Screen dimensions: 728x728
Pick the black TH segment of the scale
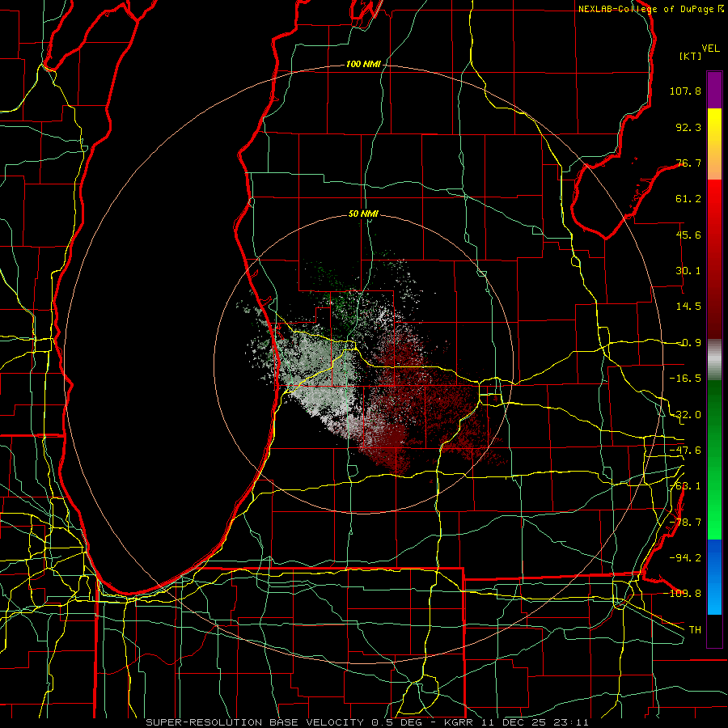point(714,631)
